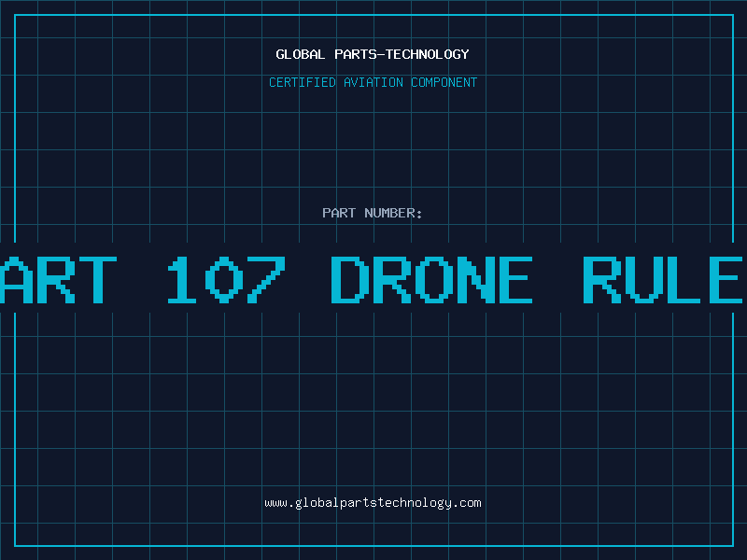Click the letter R in RULE
The image size is (747, 560).
click(602, 279)
